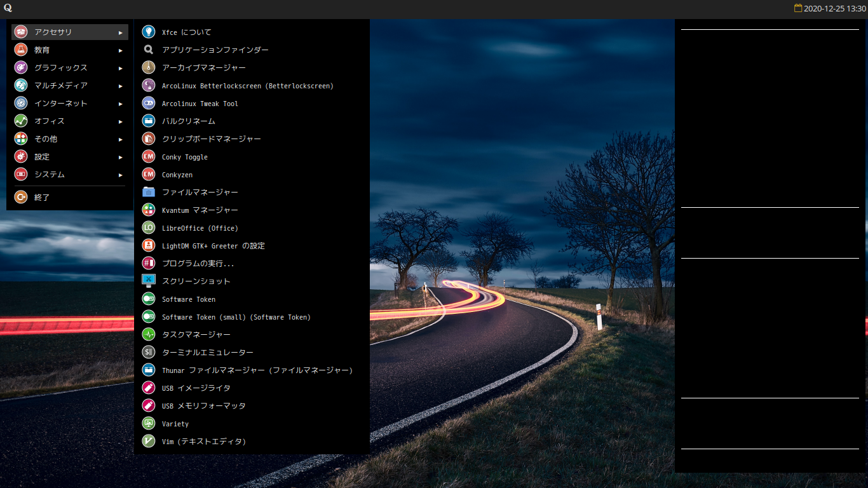Click the Conky Toggle icon
Screen dimensions: 868x488
click(x=148, y=156)
